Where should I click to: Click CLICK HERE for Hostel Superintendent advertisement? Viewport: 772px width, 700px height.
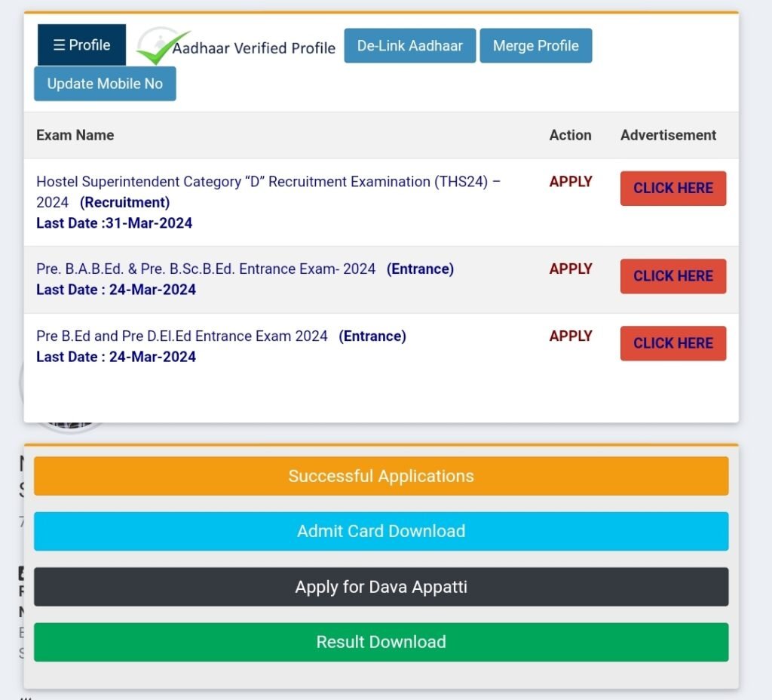coord(672,189)
